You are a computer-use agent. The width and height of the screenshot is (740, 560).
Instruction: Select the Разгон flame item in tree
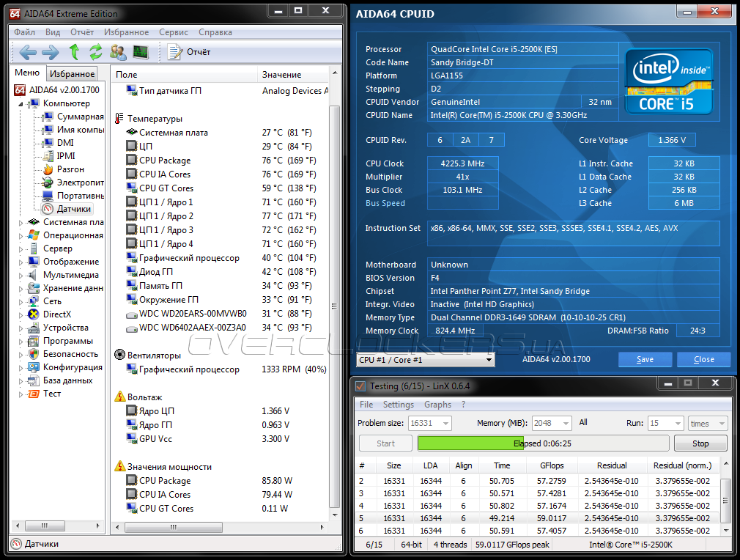70,169
